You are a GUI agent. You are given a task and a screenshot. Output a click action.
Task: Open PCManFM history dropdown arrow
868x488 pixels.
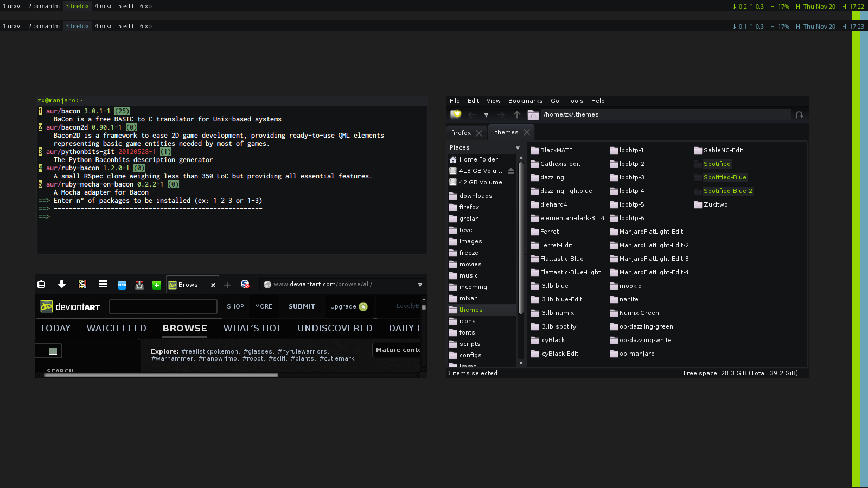pyautogui.click(x=486, y=115)
